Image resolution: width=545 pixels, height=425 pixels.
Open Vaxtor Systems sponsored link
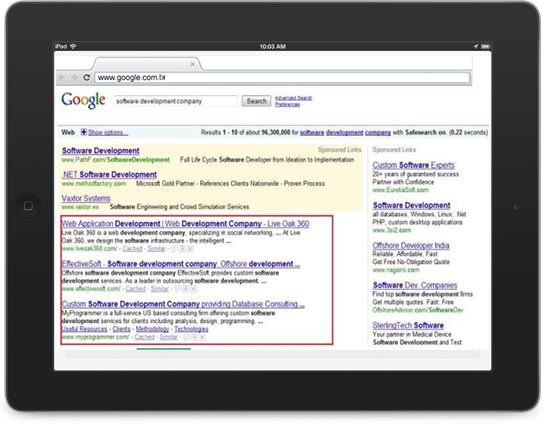86,198
